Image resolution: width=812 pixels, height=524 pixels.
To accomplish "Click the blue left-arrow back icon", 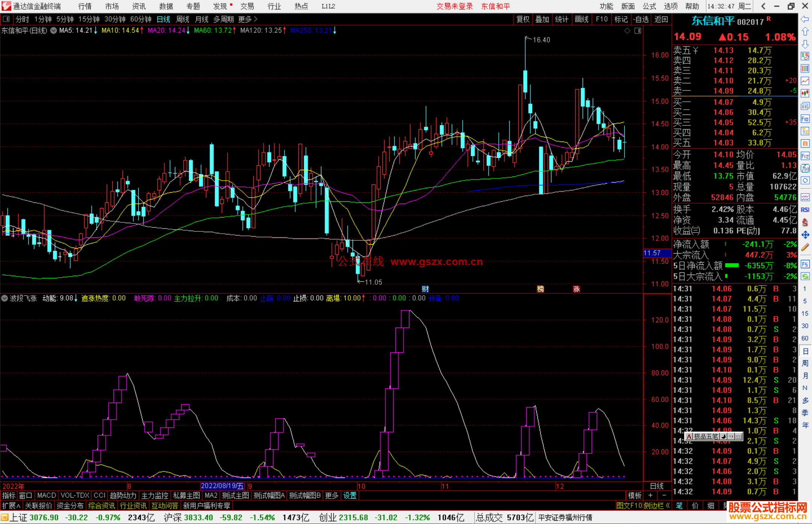I will click(x=805, y=19).
